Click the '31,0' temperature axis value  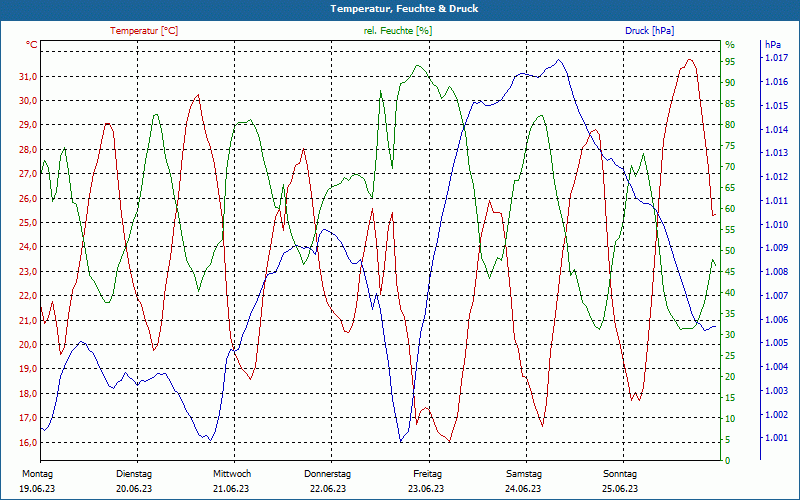coord(28,77)
